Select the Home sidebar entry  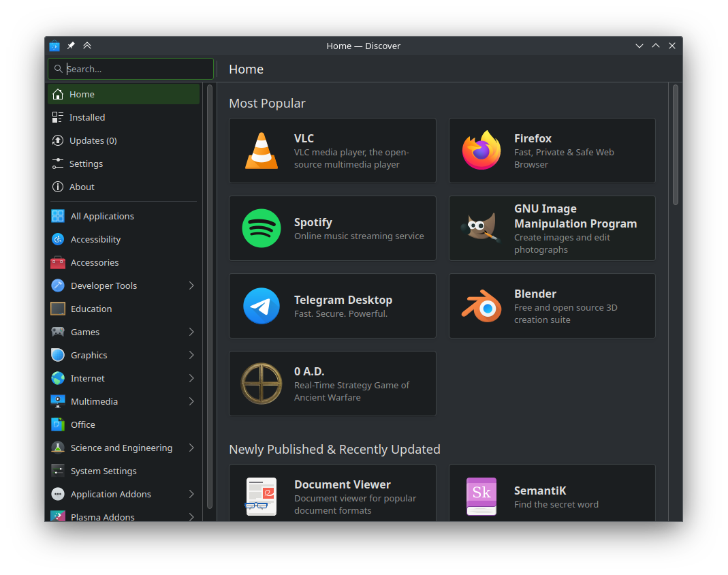tap(123, 94)
